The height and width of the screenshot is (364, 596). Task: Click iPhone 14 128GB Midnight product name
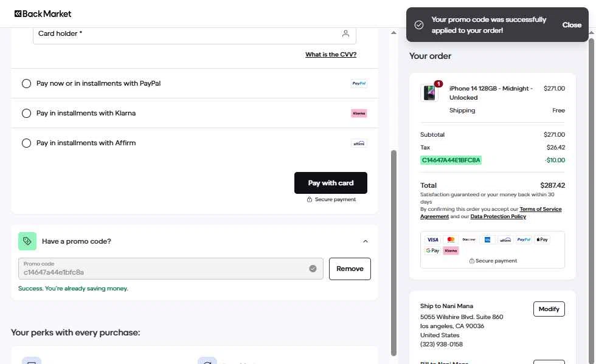point(491,93)
